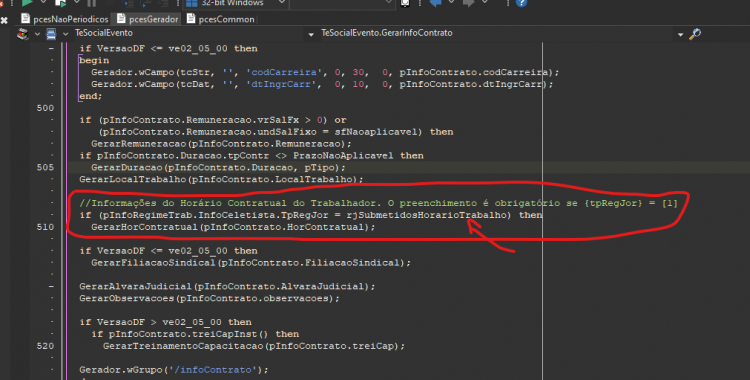750x380 pixels.
Task: Click the GerarRemuneracao call line
Action: pyautogui.click(x=221, y=144)
